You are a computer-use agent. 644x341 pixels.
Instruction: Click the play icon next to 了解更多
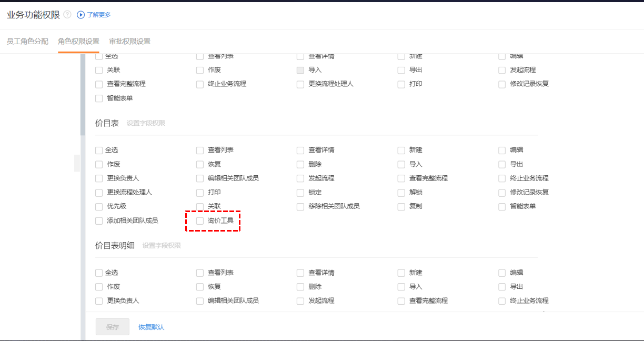point(81,15)
